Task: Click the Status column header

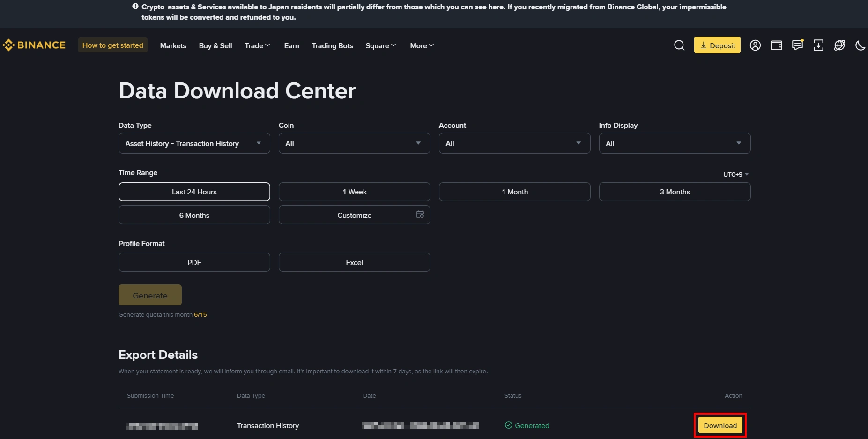Action: pyautogui.click(x=513, y=396)
